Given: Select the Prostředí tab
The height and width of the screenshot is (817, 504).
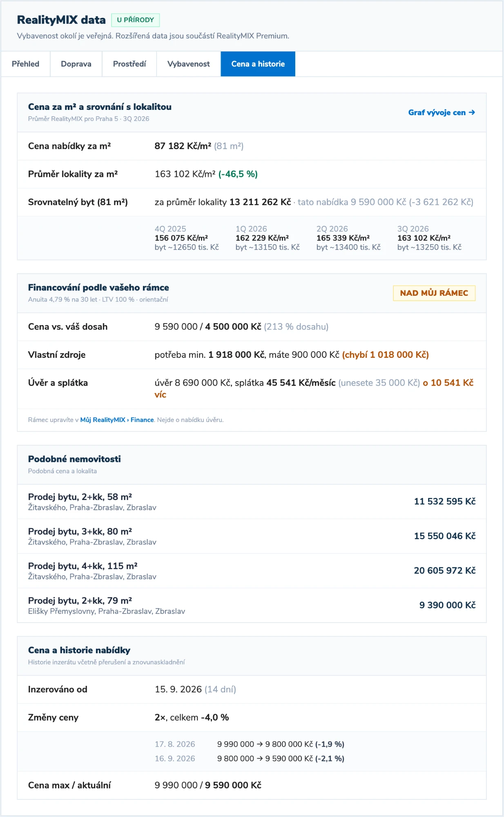Looking at the screenshot, I should (129, 64).
